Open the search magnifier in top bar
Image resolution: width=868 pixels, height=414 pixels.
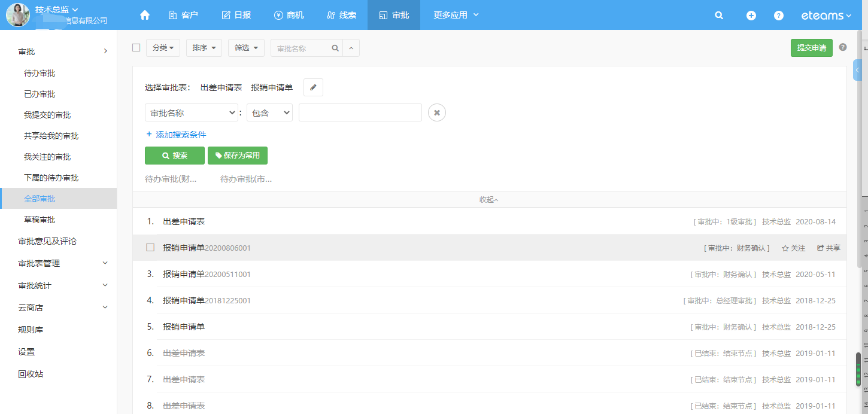[719, 16]
